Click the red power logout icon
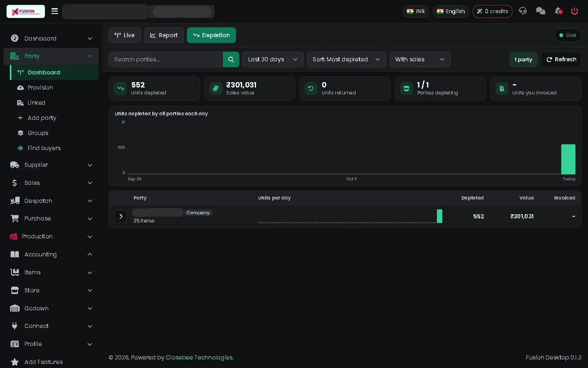The height and width of the screenshot is (368, 588). [x=575, y=11]
